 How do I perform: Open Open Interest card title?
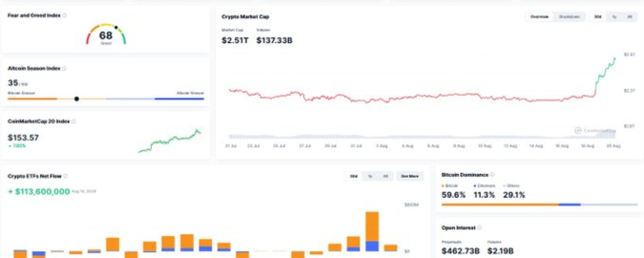click(458, 228)
